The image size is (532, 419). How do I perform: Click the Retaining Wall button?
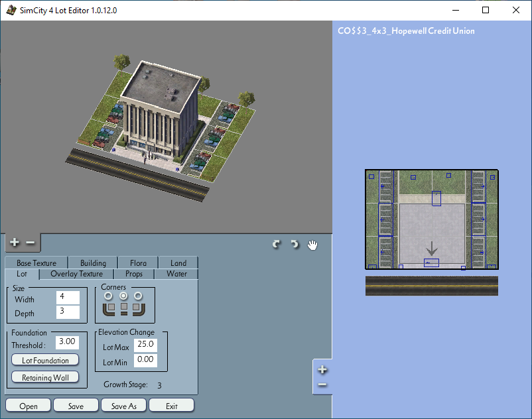click(x=45, y=377)
